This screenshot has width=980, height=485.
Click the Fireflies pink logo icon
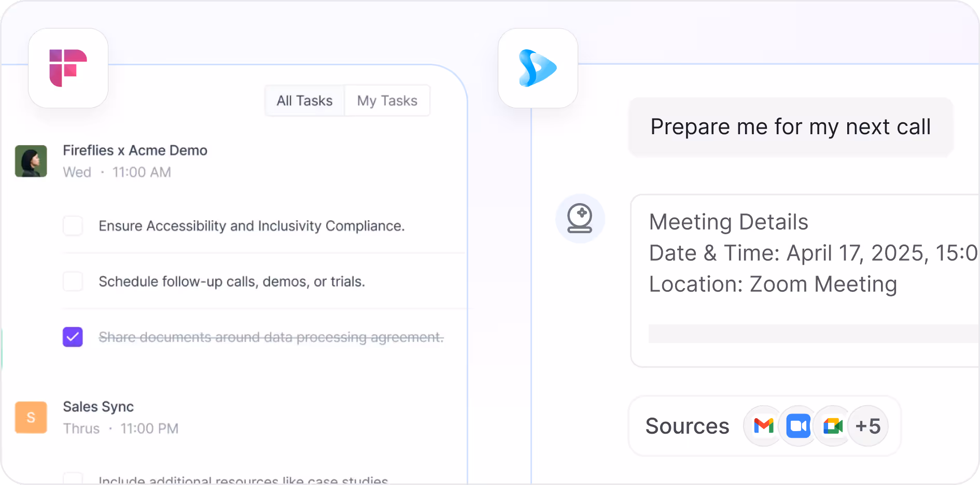coord(68,68)
